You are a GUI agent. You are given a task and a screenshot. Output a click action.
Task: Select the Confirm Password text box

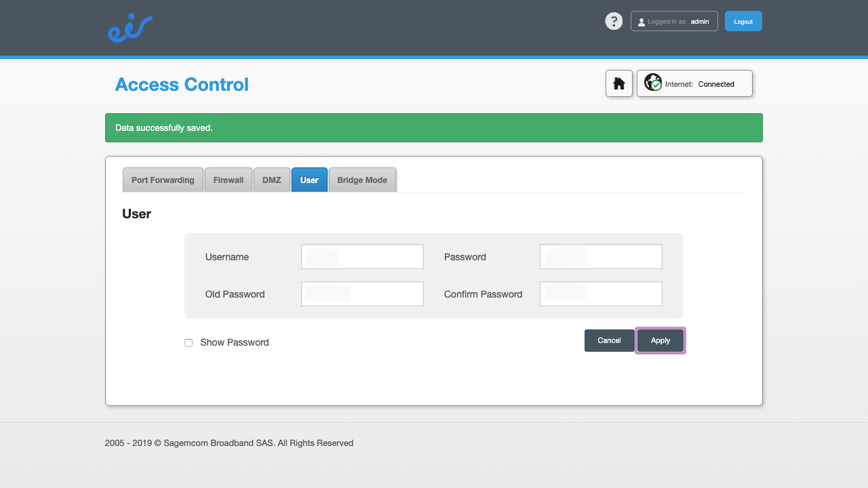(x=601, y=293)
